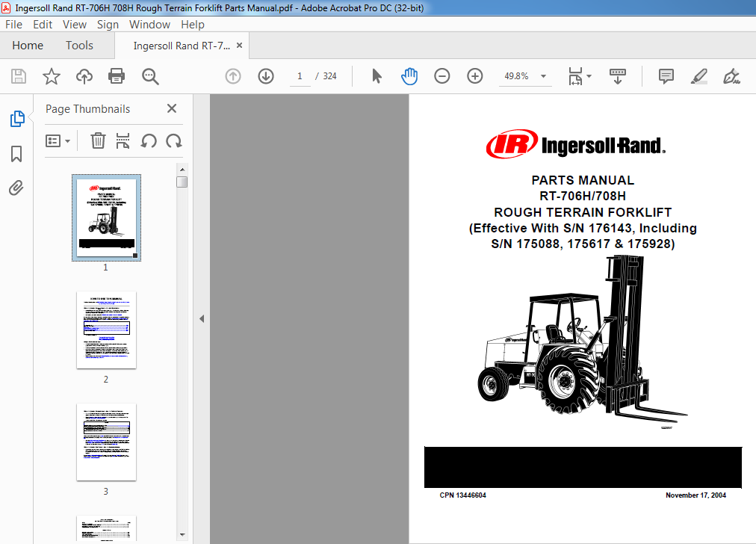Click the 'November 17, 2004' date text
The height and width of the screenshot is (544, 756).
click(695, 495)
